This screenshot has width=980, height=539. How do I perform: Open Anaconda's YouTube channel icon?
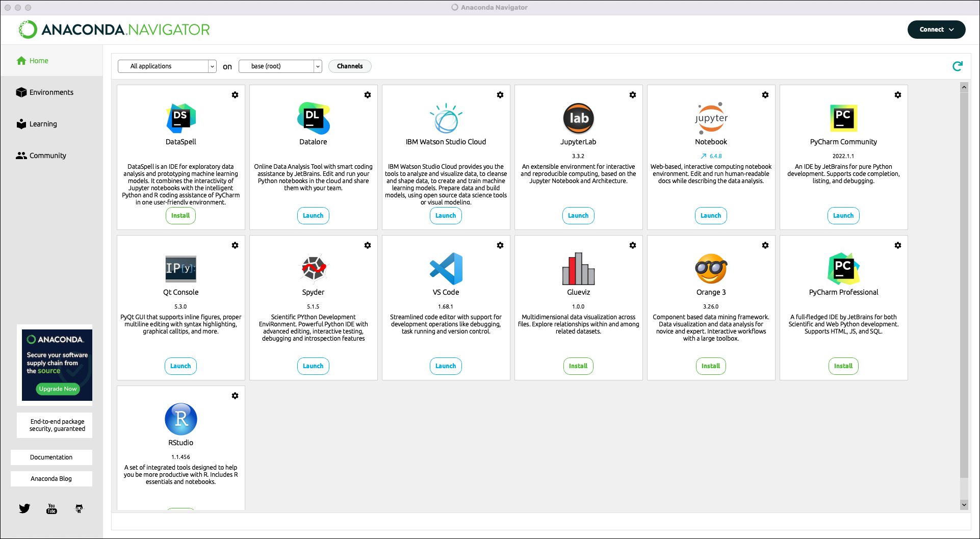pyautogui.click(x=51, y=508)
